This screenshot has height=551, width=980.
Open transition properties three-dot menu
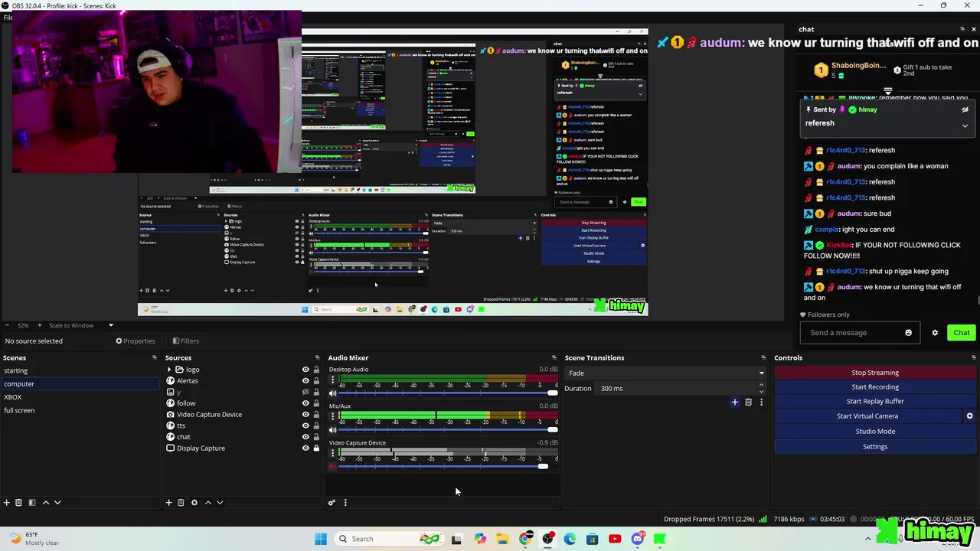coord(761,402)
